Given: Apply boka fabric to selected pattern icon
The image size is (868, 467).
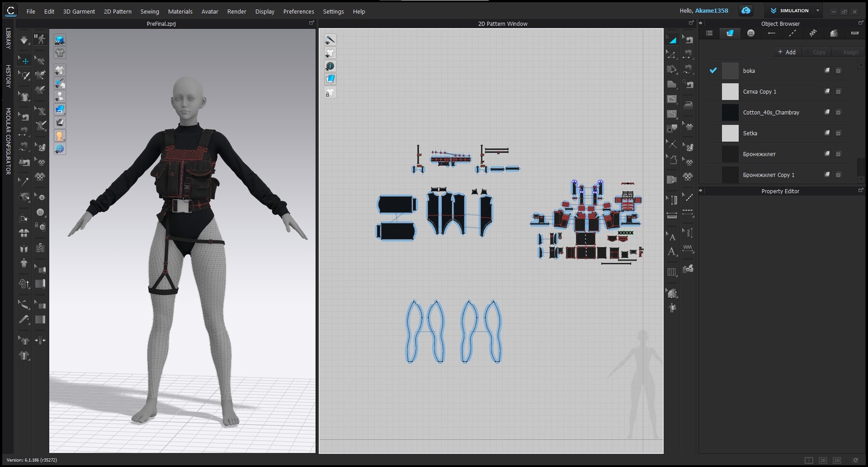Looking at the screenshot, I should (827, 70).
